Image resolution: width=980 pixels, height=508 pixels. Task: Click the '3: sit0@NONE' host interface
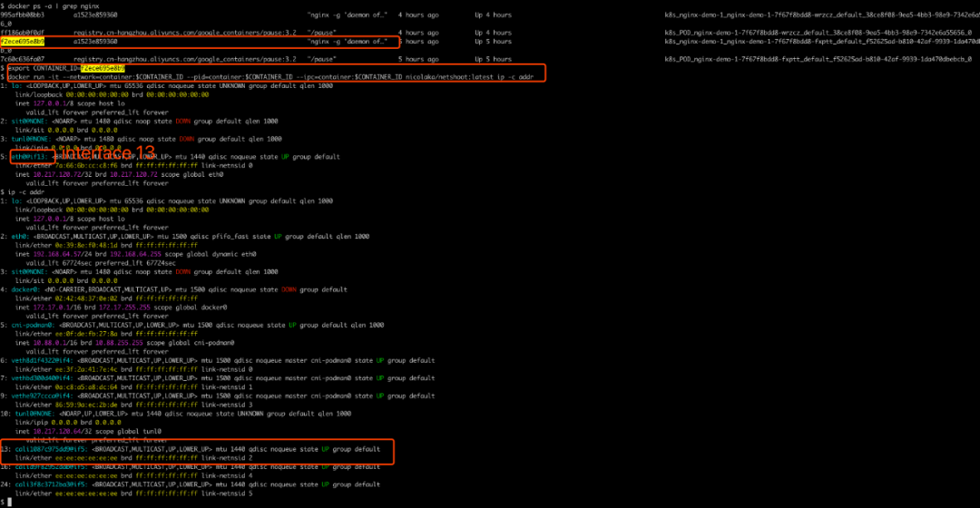[x=24, y=272]
